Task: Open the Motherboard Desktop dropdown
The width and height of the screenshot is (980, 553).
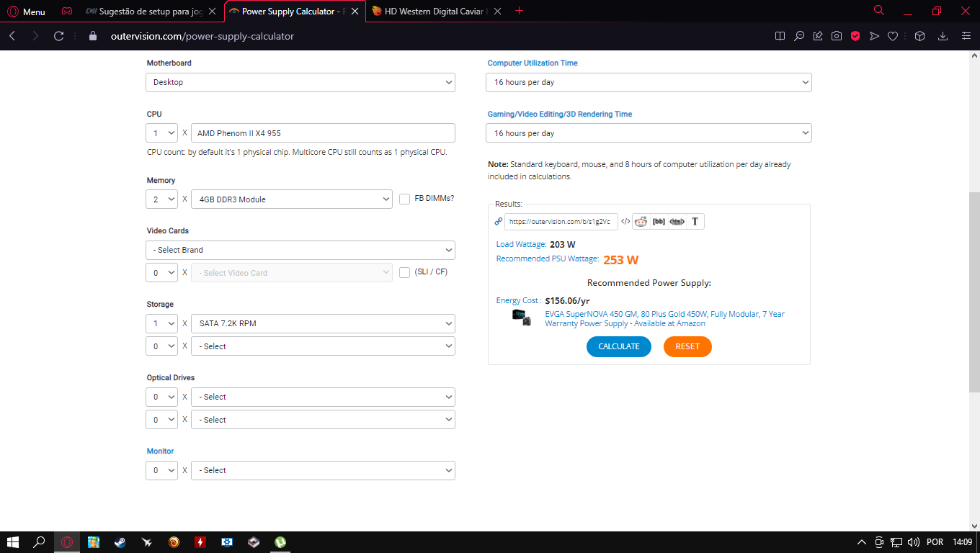Action: [300, 82]
